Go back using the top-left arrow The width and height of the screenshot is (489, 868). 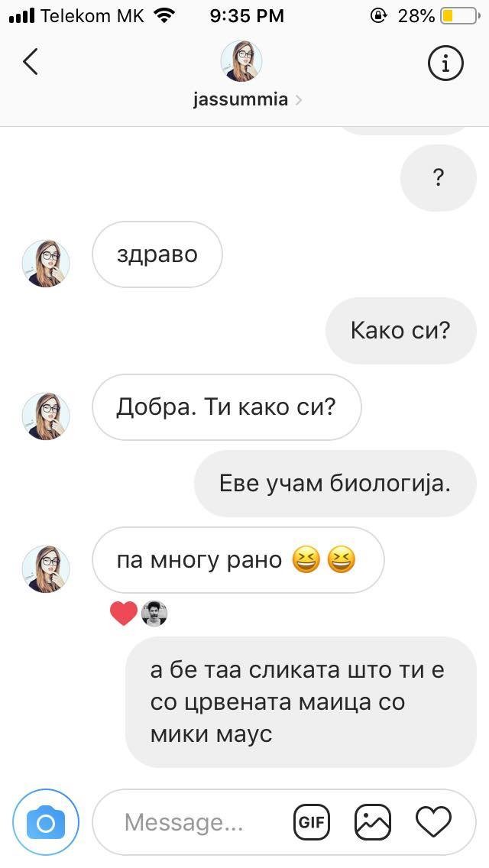click(x=31, y=61)
